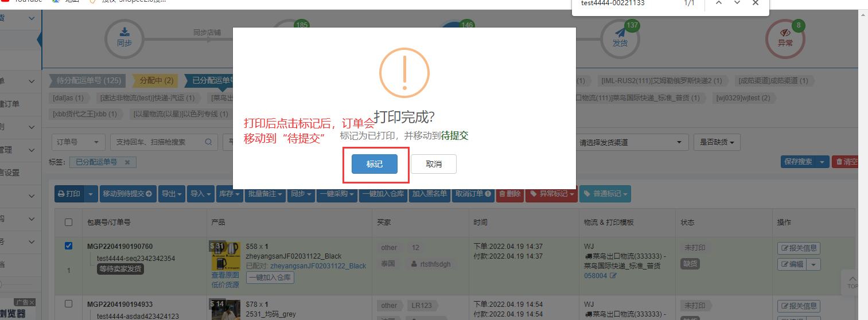Check order MGP2204190194933 checkbox

pyautogui.click(x=69, y=303)
